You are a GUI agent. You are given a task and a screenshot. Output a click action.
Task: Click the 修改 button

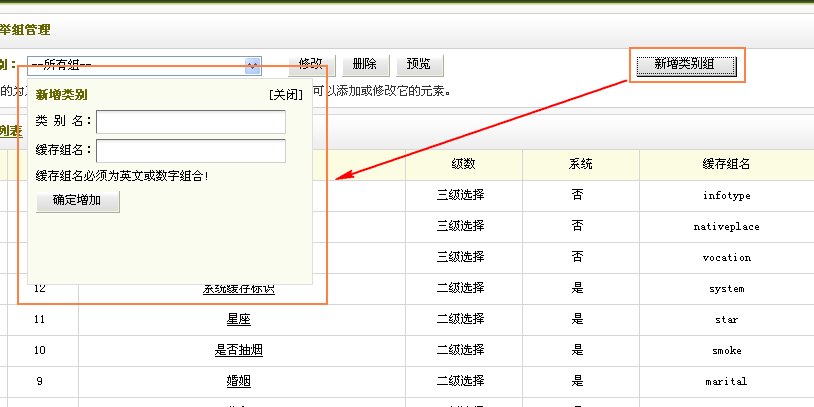coord(311,65)
